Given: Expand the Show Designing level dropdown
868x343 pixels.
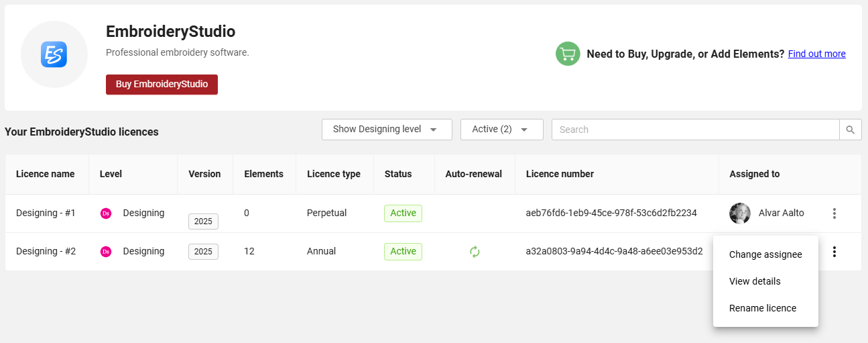Looking at the screenshot, I should pyautogui.click(x=387, y=130).
